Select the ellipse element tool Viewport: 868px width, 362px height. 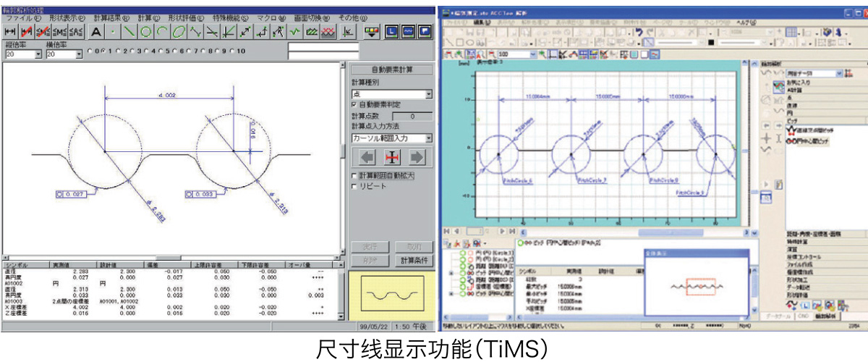[x=178, y=32]
